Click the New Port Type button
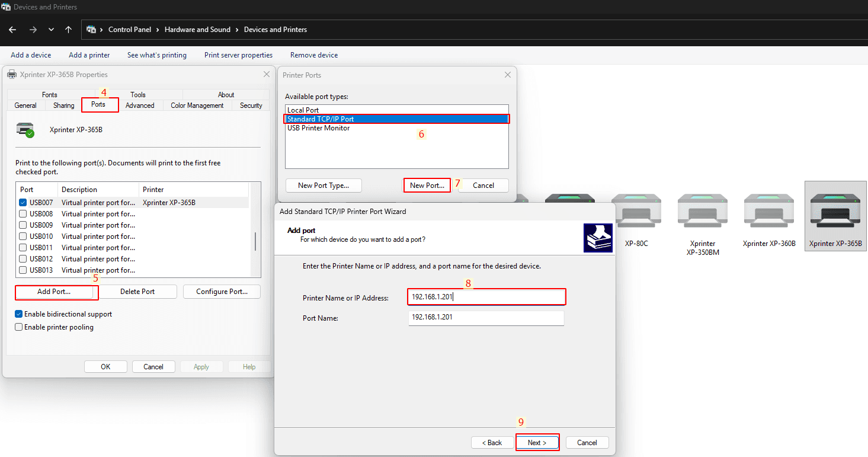Screen dimensions: 868x457 click(324, 186)
